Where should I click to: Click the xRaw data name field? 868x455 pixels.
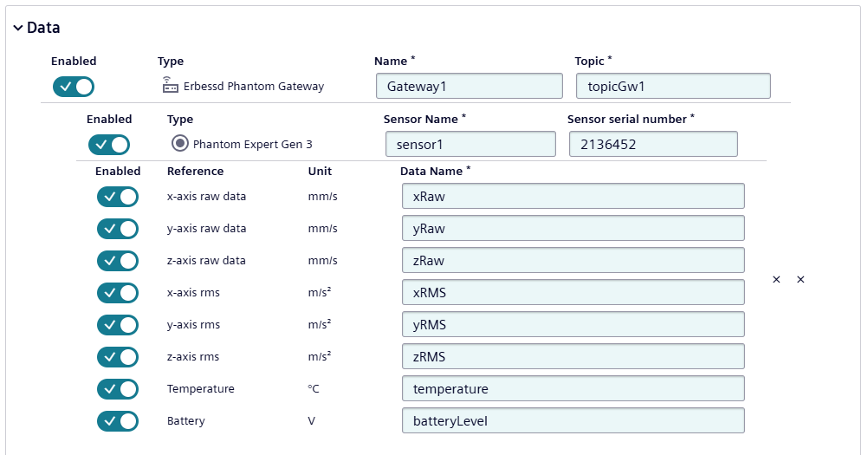(x=573, y=197)
